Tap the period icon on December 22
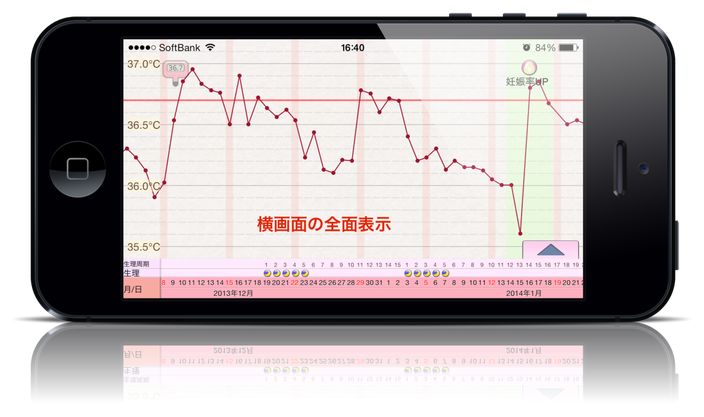The image size is (704, 417). [295, 273]
